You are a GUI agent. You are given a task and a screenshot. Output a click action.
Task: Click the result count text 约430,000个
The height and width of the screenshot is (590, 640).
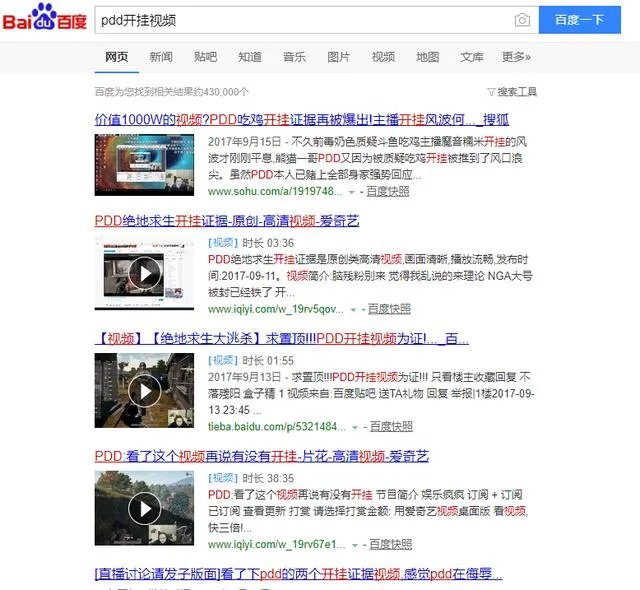(222, 92)
